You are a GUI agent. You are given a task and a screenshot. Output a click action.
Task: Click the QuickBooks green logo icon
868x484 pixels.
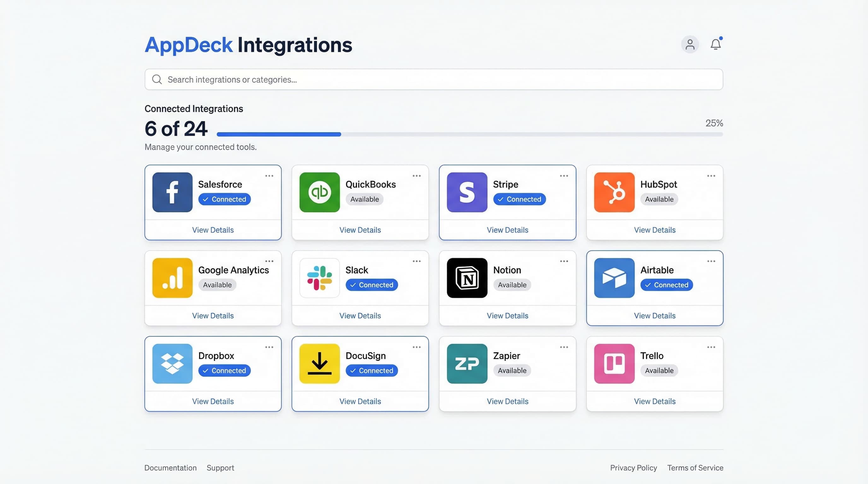(320, 192)
